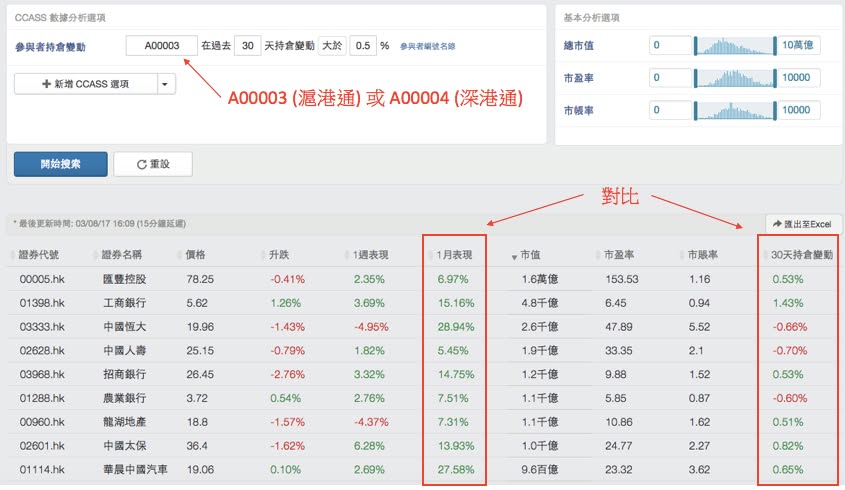Sort by 市盈率 column header
The width and height of the screenshot is (845, 490).
point(619,255)
